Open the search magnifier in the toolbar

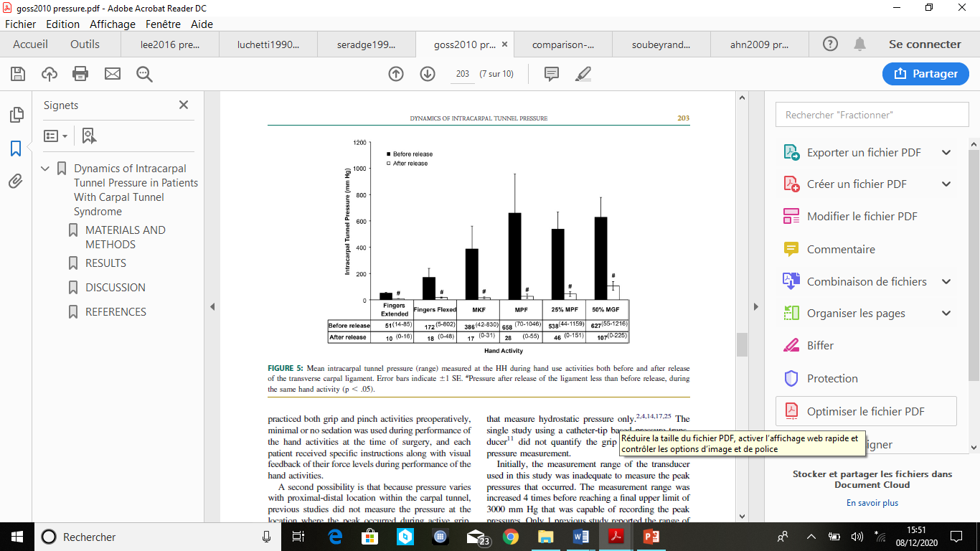coord(144,74)
